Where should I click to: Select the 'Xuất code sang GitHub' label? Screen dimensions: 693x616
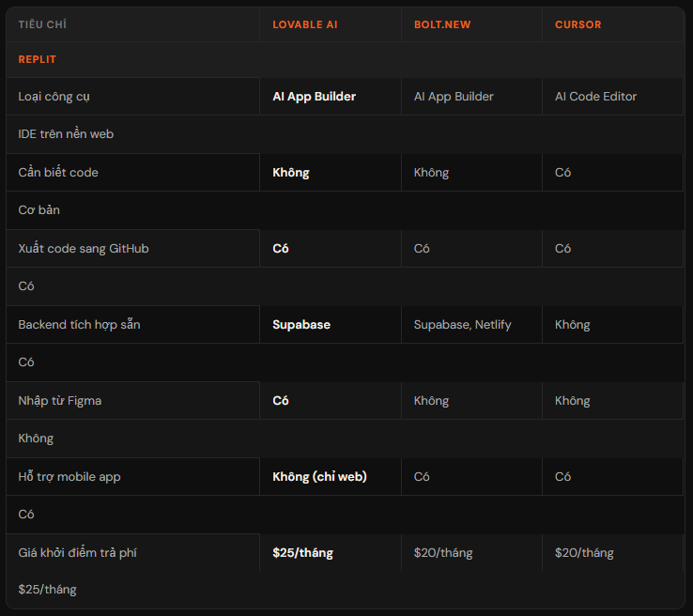[83, 248]
